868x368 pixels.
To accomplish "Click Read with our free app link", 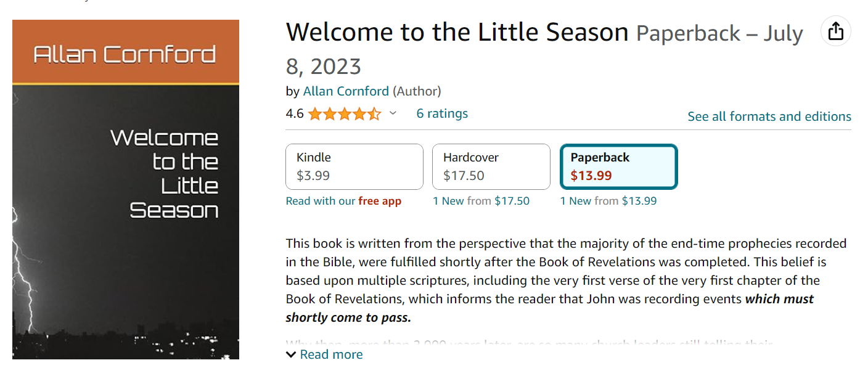I will 343,201.
